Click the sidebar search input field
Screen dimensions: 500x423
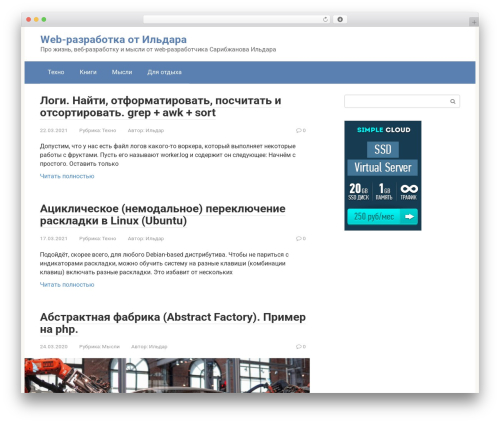click(x=402, y=101)
